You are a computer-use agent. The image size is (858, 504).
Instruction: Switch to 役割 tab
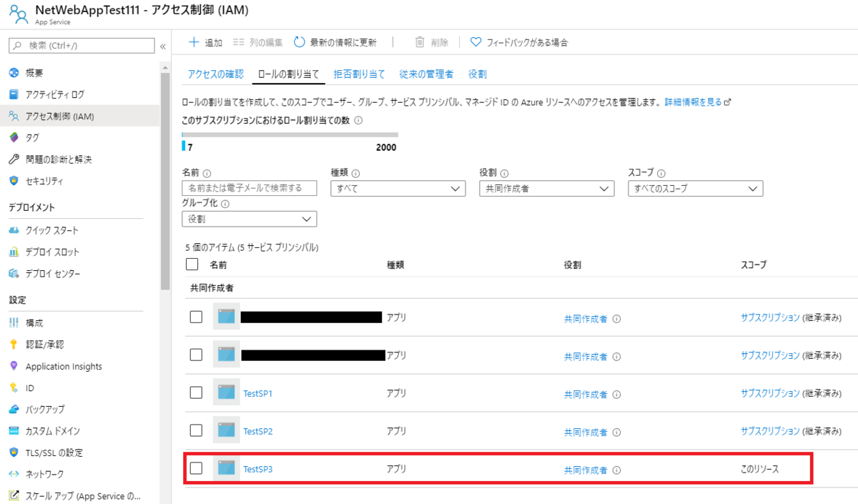pyautogui.click(x=478, y=74)
